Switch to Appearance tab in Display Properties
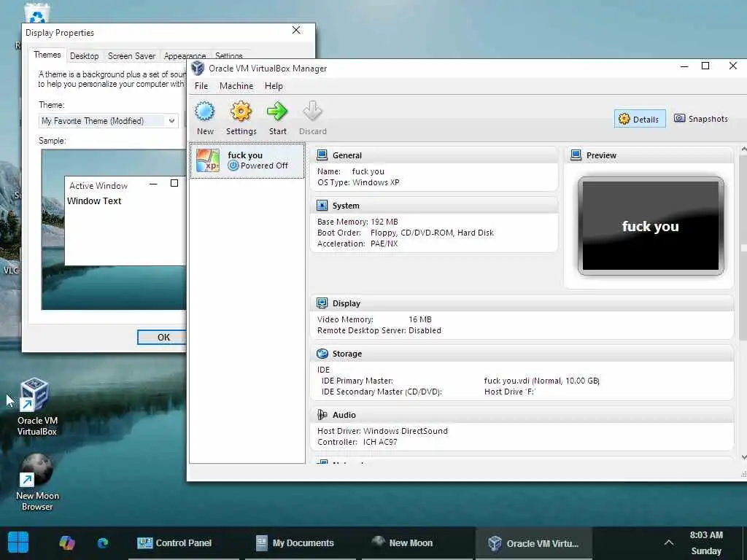This screenshot has width=747, height=560. 185,55
